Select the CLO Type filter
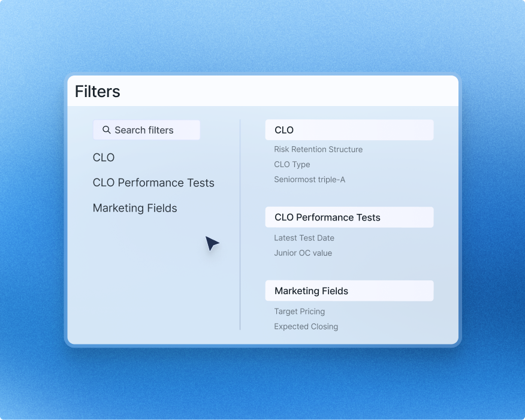This screenshot has width=525, height=420. (x=292, y=164)
